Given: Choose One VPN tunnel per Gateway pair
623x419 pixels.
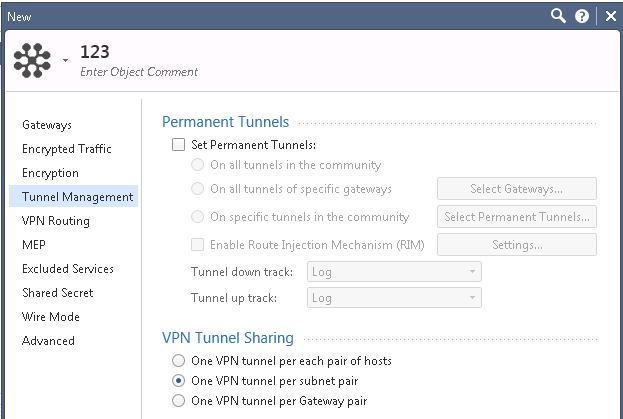Looking at the screenshot, I should 178,401.
